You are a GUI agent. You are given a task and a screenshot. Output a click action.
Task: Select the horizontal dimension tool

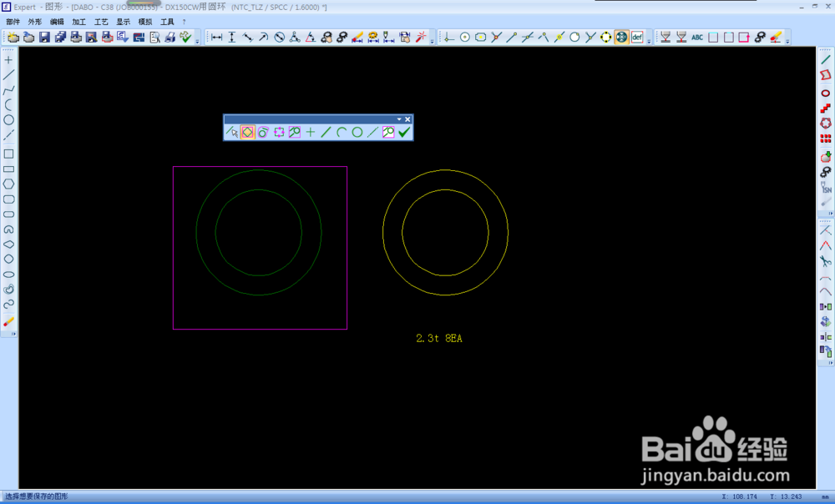tap(217, 38)
